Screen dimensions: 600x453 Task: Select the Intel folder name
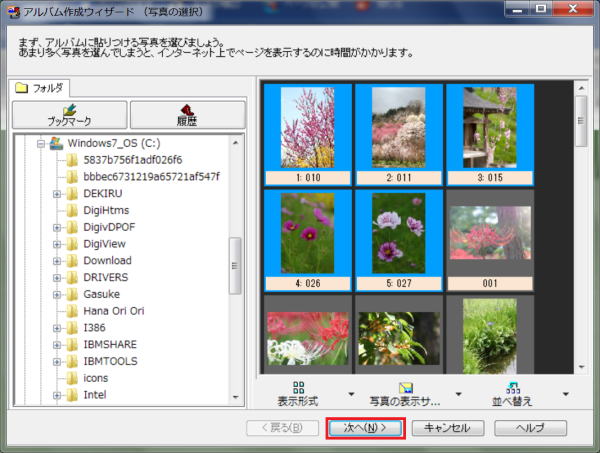[x=95, y=395]
